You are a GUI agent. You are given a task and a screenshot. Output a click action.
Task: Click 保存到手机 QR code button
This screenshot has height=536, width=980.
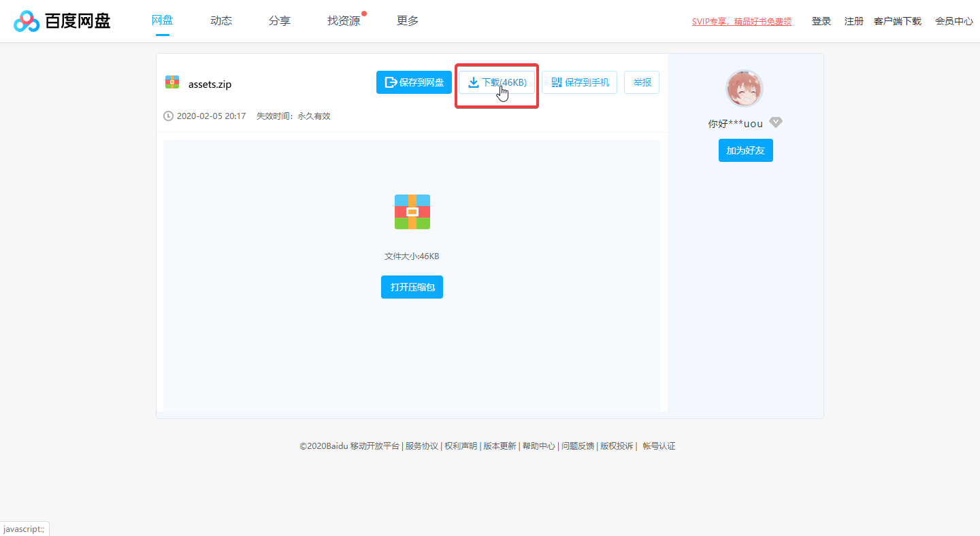tap(579, 82)
